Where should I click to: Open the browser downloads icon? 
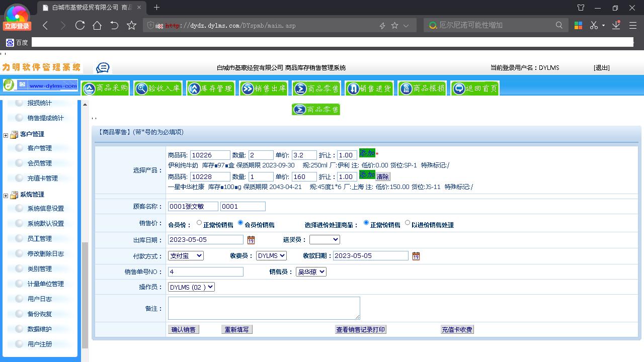click(616, 25)
